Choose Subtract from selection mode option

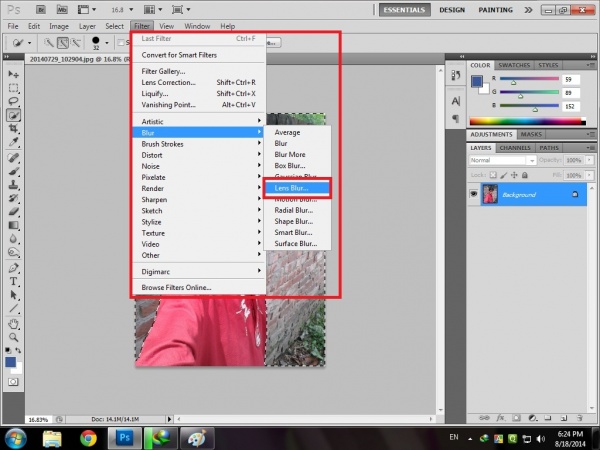click(76, 42)
